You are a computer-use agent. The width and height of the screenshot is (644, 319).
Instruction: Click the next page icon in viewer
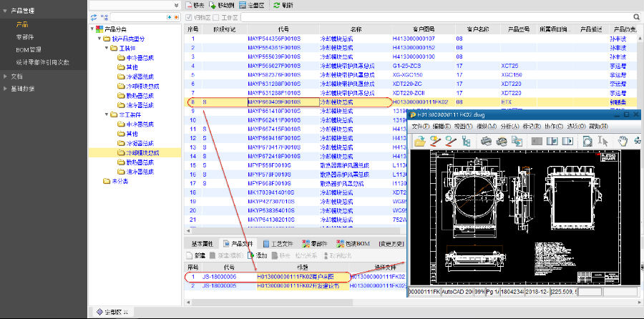(x=567, y=141)
